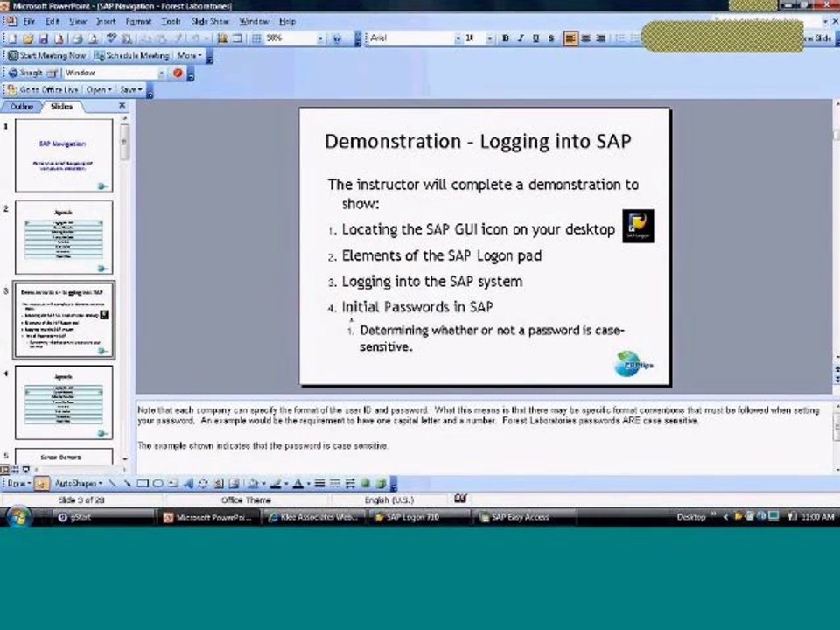Open the Slide Show menu

(209, 21)
